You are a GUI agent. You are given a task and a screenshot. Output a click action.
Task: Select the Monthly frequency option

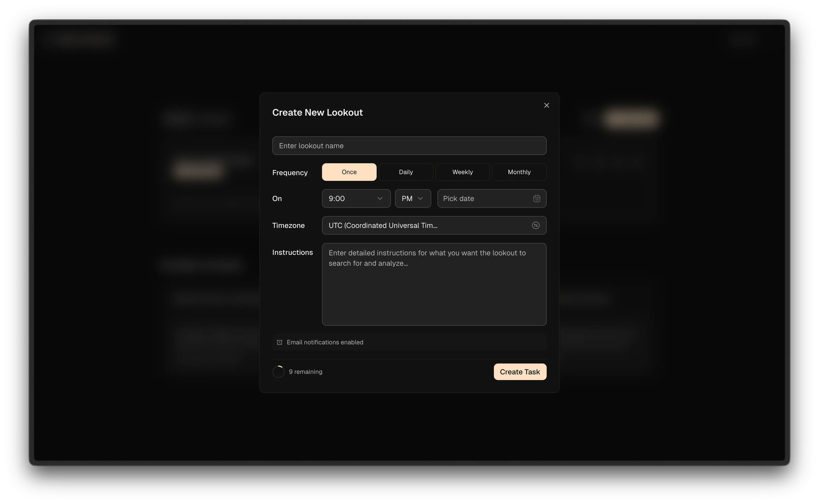[x=519, y=172]
